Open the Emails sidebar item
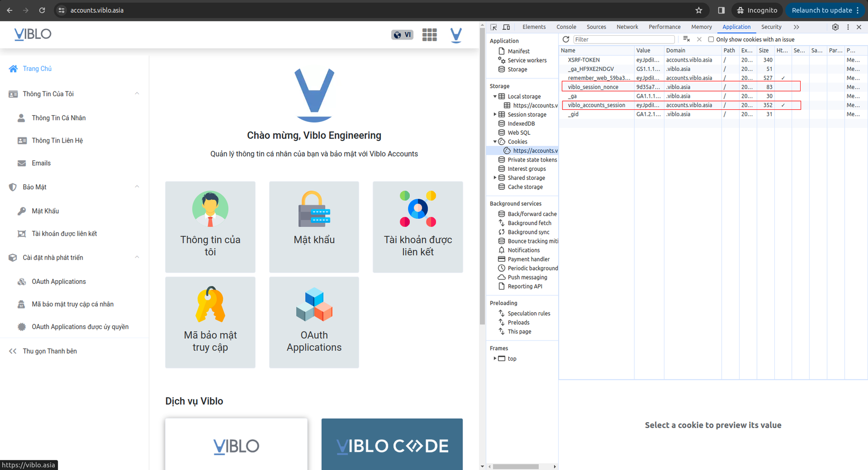Screen dimensions: 868x470 coord(41,163)
